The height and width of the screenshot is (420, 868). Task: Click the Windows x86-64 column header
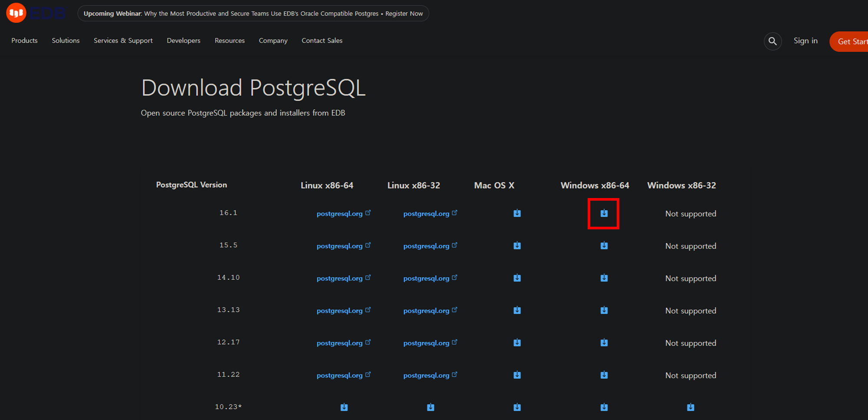595,185
